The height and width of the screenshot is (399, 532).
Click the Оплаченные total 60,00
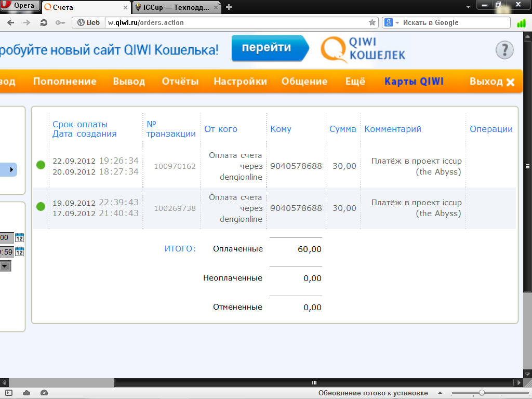click(310, 249)
